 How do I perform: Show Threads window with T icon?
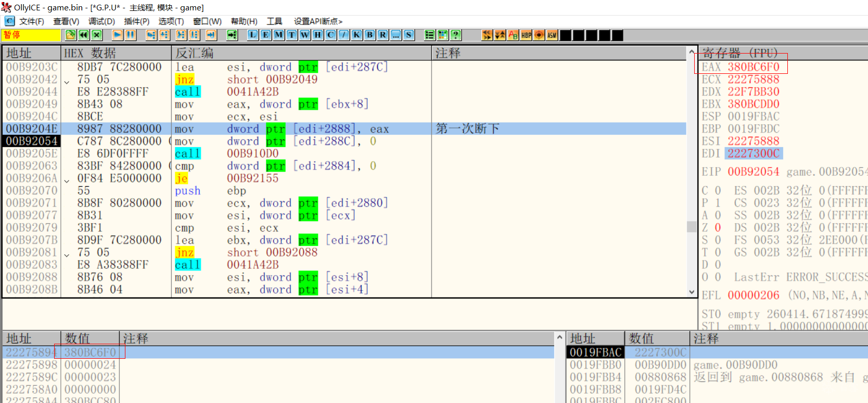292,35
